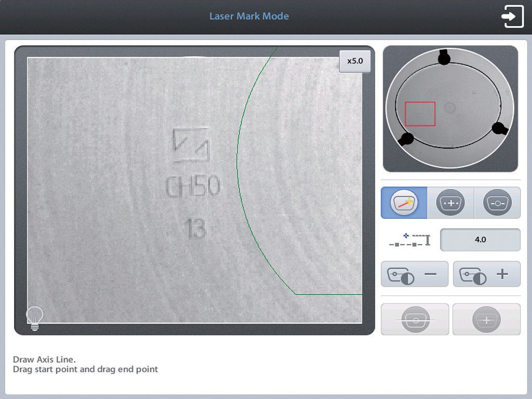
Task: Click the red box in lens overview thumbnail
Action: pyautogui.click(x=420, y=114)
